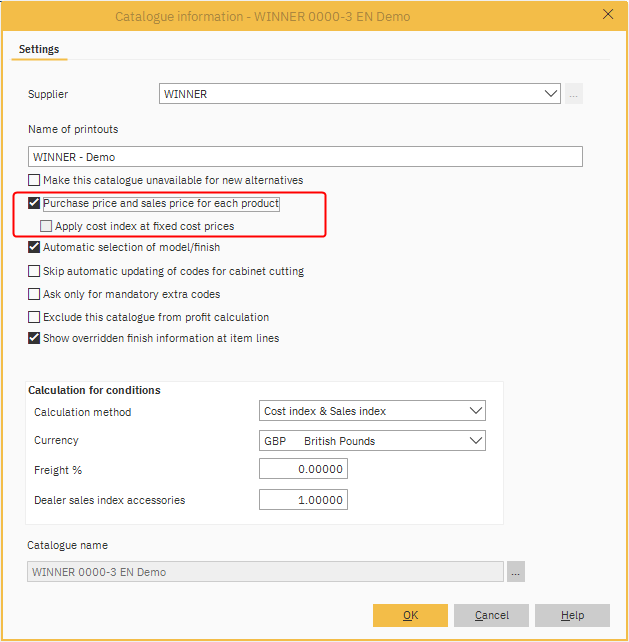Tick 'Apply cost index at fixed cost prices'
Image resolution: width=629 pixels, height=642 pixels.
click(47, 226)
